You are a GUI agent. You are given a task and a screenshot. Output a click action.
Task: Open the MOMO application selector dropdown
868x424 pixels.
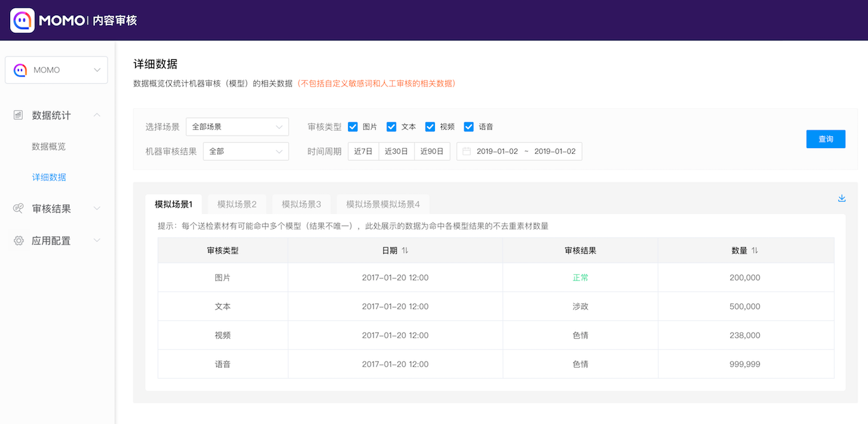click(x=57, y=70)
